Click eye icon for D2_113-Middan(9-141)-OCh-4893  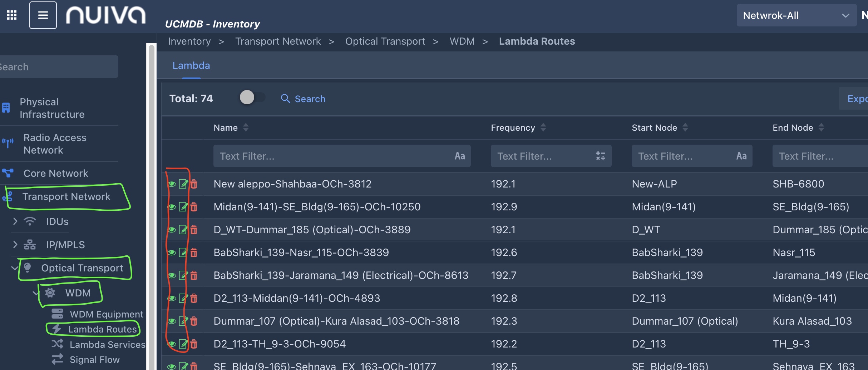[172, 298]
